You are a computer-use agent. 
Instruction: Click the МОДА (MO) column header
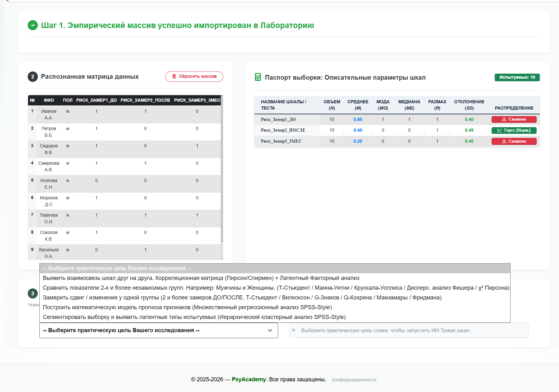click(x=383, y=105)
